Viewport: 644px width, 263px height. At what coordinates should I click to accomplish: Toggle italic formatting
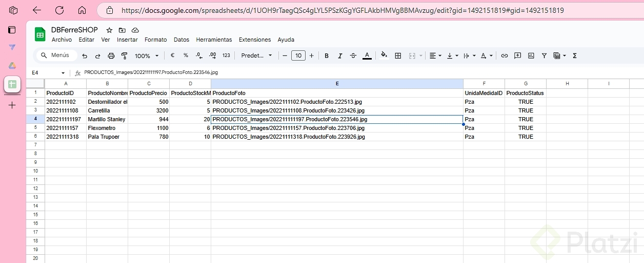(340, 55)
